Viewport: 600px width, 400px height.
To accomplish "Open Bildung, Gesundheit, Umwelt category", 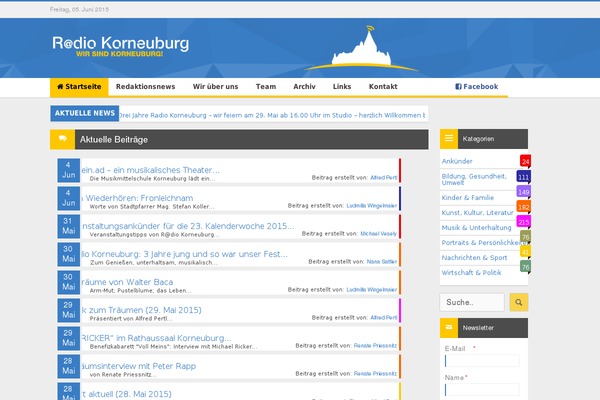I will (474, 180).
